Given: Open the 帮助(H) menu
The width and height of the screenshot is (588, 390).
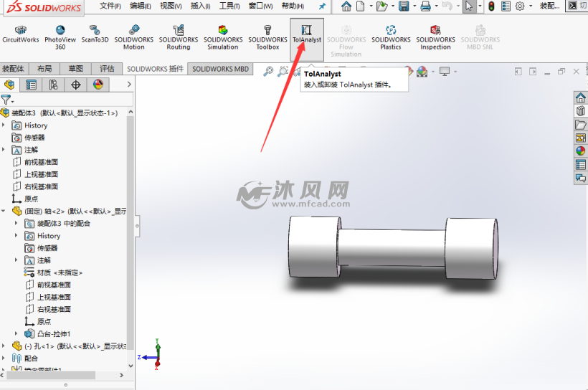Looking at the screenshot, I should 293,6.
